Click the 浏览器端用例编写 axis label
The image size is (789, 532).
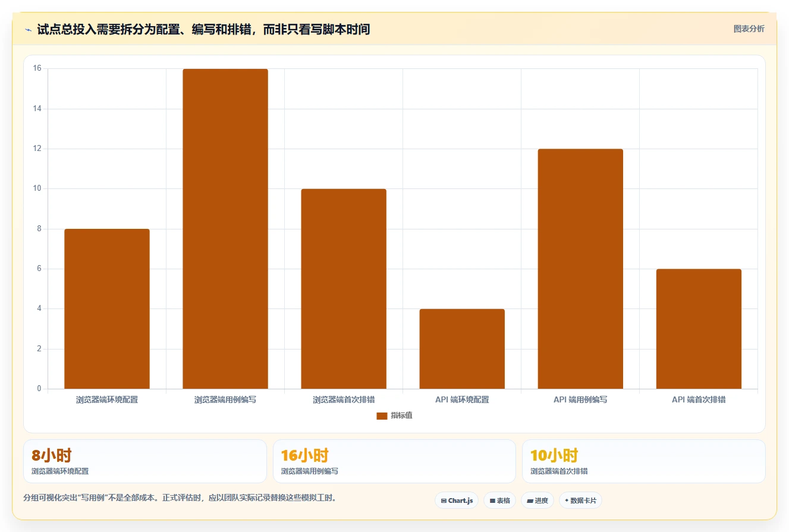pos(225,399)
